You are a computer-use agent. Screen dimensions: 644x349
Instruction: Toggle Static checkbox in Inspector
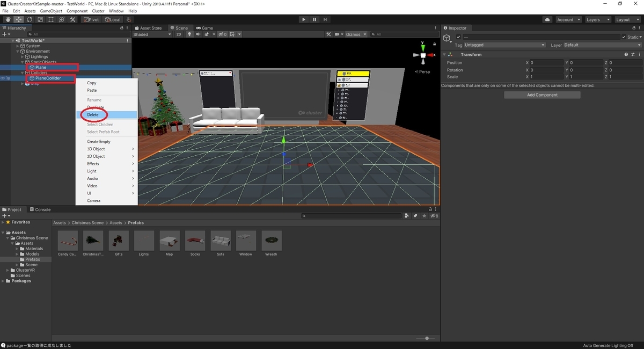(x=625, y=37)
